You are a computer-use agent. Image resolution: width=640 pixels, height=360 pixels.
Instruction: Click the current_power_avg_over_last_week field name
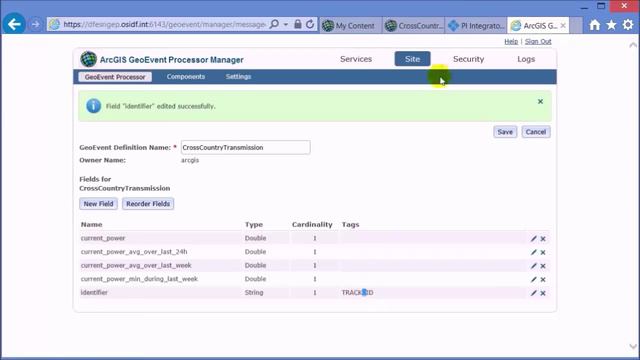(x=136, y=265)
